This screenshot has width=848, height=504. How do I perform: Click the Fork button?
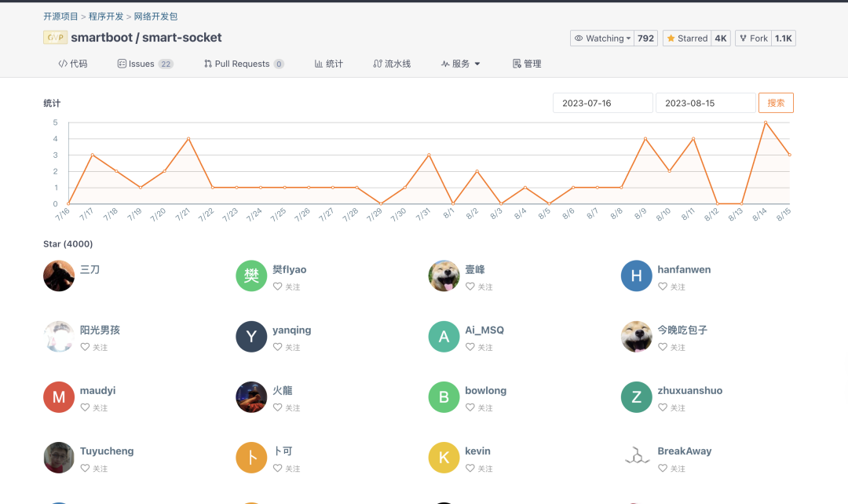coord(753,38)
